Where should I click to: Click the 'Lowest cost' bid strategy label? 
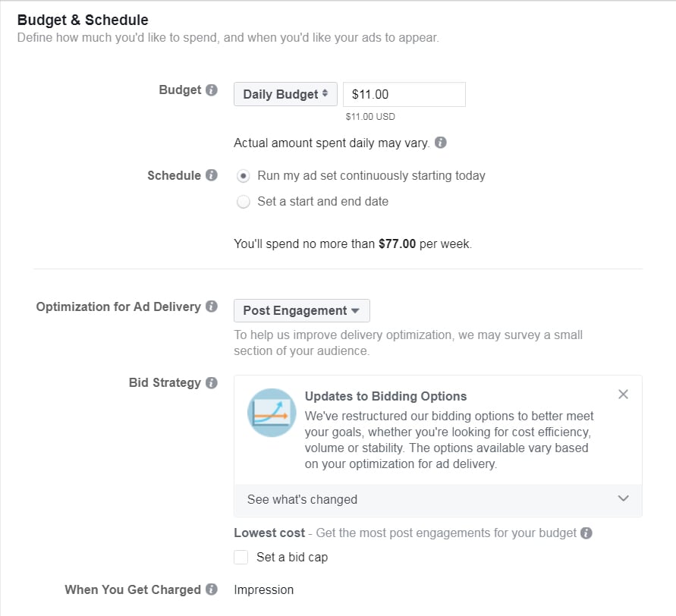pos(269,533)
